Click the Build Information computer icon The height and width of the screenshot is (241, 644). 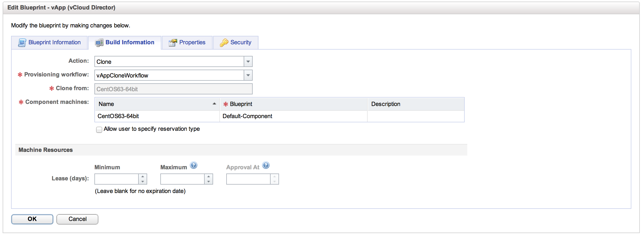(x=99, y=42)
